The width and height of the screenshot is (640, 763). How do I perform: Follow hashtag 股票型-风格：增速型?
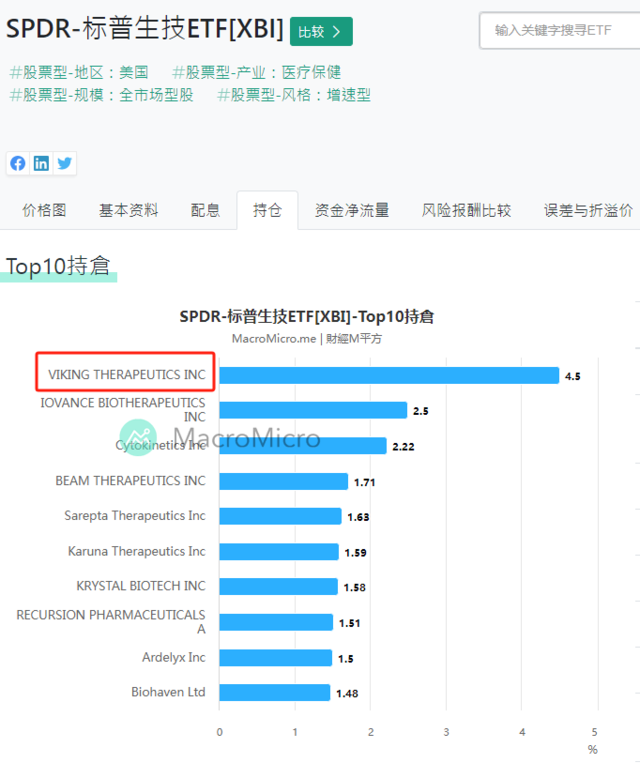pyautogui.click(x=294, y=95)
